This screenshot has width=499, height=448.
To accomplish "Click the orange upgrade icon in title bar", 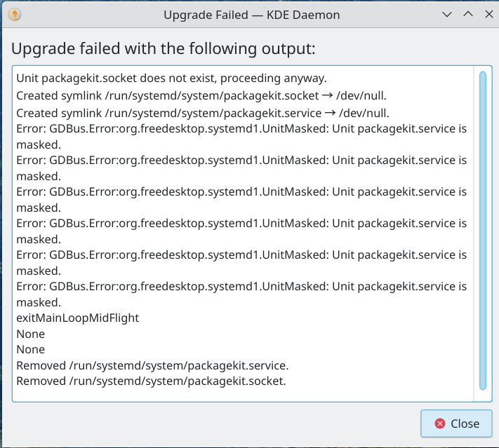I will click(15, 14).
